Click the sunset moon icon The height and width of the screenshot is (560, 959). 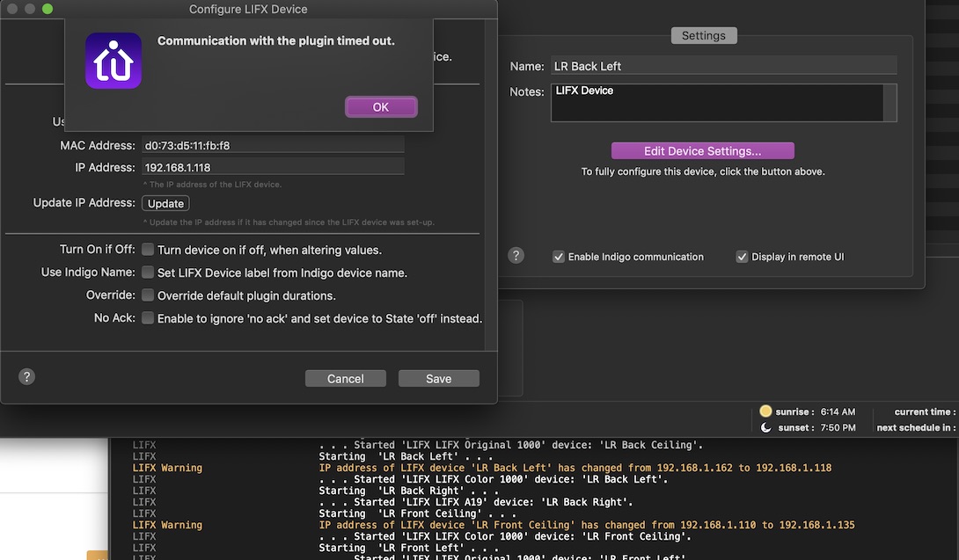(x=765, y=427)
